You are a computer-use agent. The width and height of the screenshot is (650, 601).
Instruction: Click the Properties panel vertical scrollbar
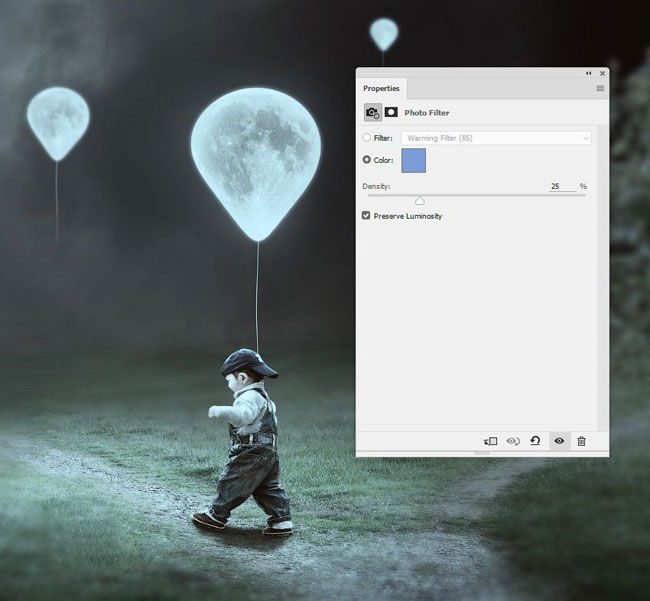tap(603, 278)
